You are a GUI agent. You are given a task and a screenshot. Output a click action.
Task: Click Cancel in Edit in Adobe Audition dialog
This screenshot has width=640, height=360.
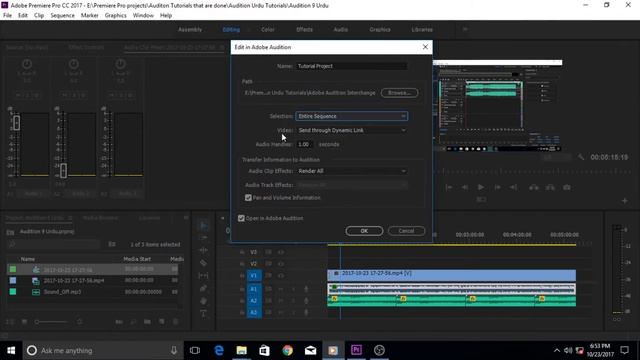(x=406, y=231)
